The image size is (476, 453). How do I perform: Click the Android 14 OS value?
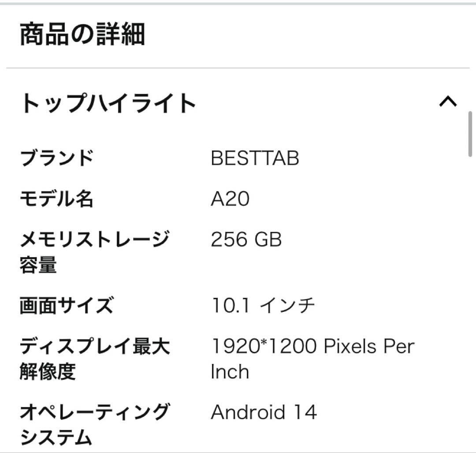pyautogui.click(x=264, y=412)
